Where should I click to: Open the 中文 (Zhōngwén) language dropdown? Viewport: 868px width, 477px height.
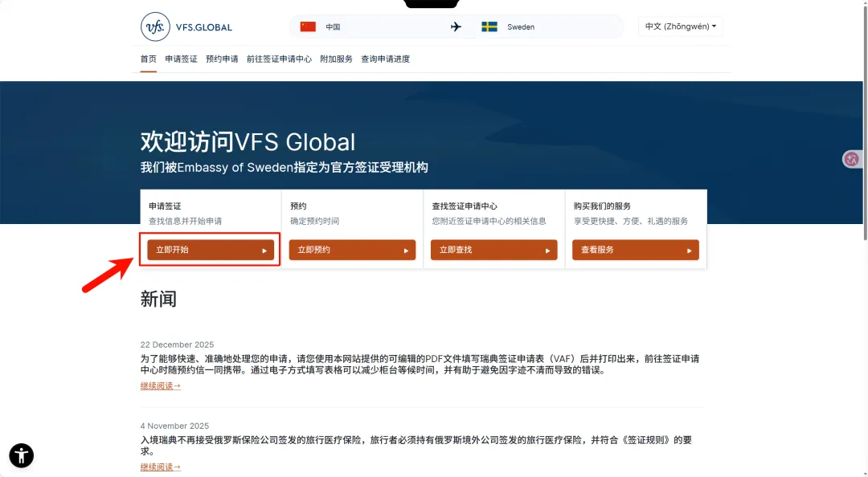pos(681,26)
